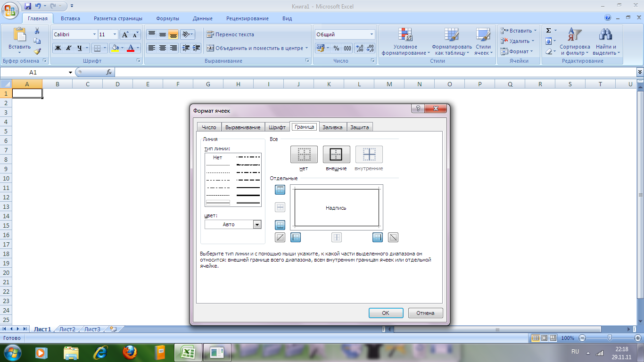Toggle Underline Ч formatting

[x=80, y=48]
